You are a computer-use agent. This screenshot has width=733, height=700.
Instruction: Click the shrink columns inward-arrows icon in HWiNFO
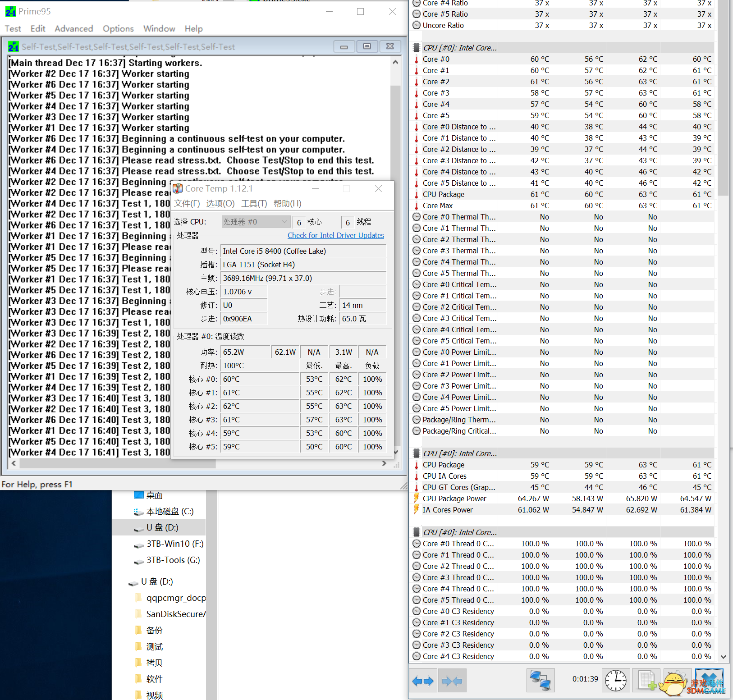point(452,681)
